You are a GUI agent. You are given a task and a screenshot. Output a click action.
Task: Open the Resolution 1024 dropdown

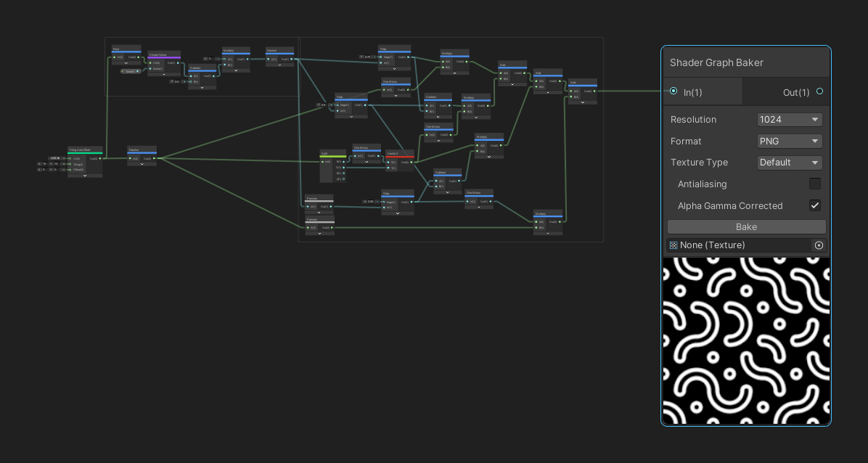tap(790, 120)
